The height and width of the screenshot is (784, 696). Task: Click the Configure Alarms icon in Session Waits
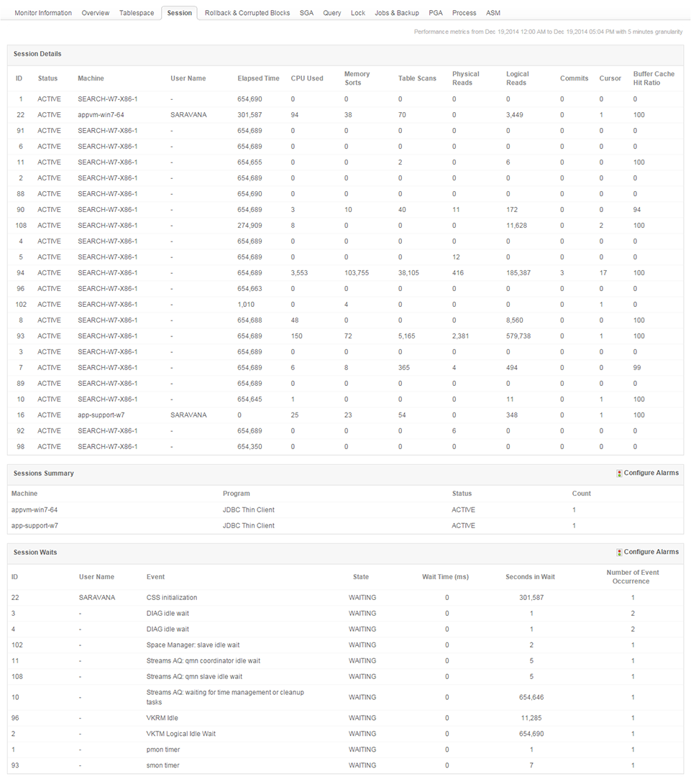click(x=619, y=553)
